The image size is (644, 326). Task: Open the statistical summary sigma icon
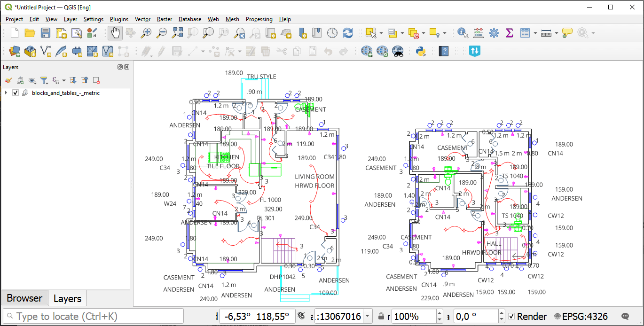point(509,33)
